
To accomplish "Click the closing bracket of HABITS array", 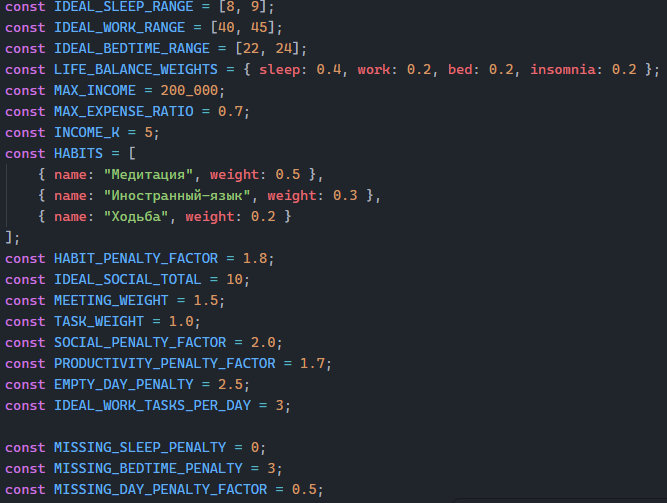I will [x=9, y=237].
